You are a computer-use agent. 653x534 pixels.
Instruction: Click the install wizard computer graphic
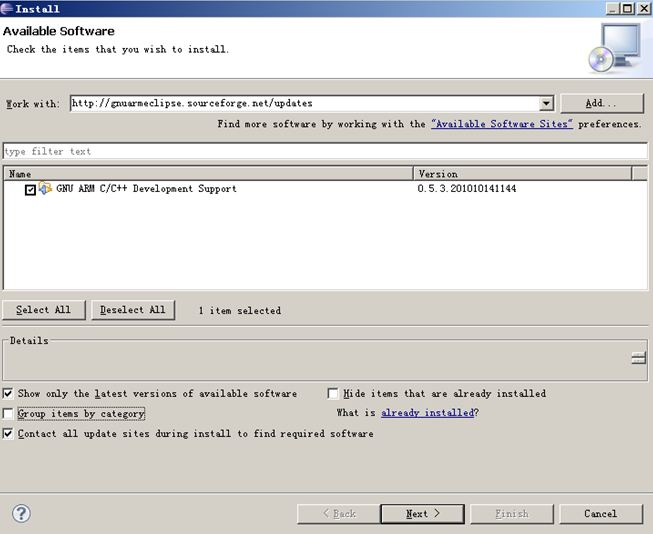click(615, 48)
